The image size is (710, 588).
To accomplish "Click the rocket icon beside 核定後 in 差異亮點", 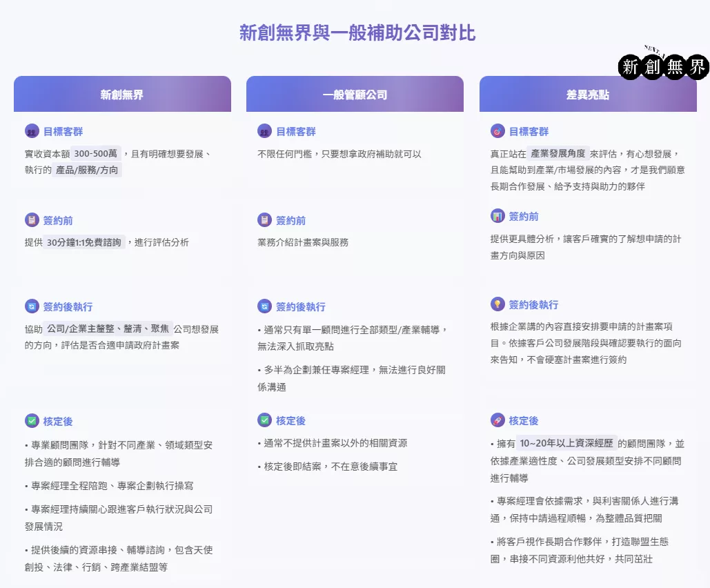I will [x=497, y=420].
